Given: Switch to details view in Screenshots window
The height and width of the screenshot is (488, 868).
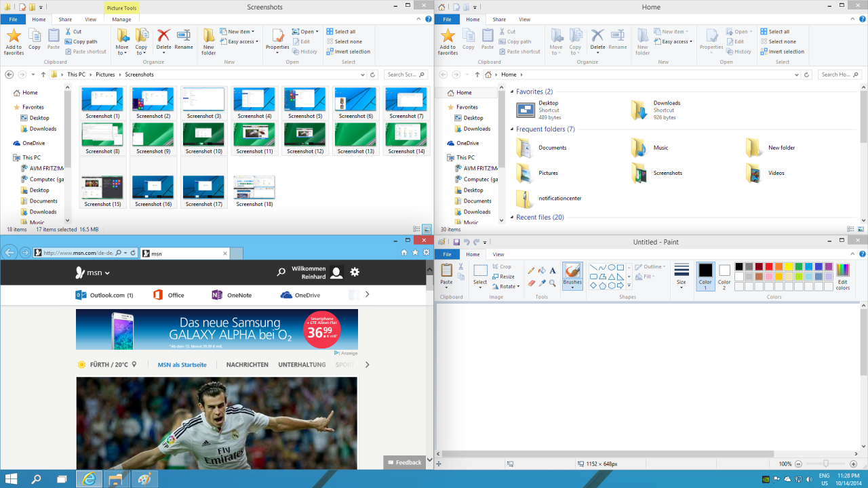Looking at the screenshot, I should (417, 230).
